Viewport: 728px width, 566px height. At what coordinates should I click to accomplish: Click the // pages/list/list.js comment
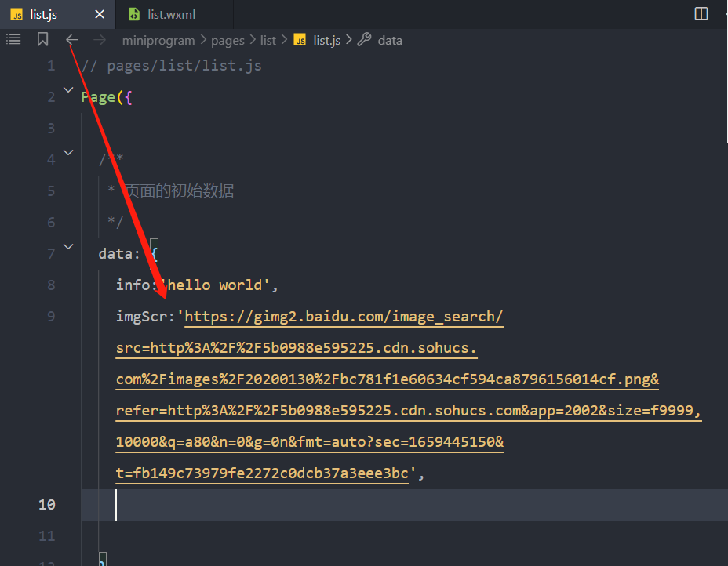pyautogui.click(x=171, y=66)
